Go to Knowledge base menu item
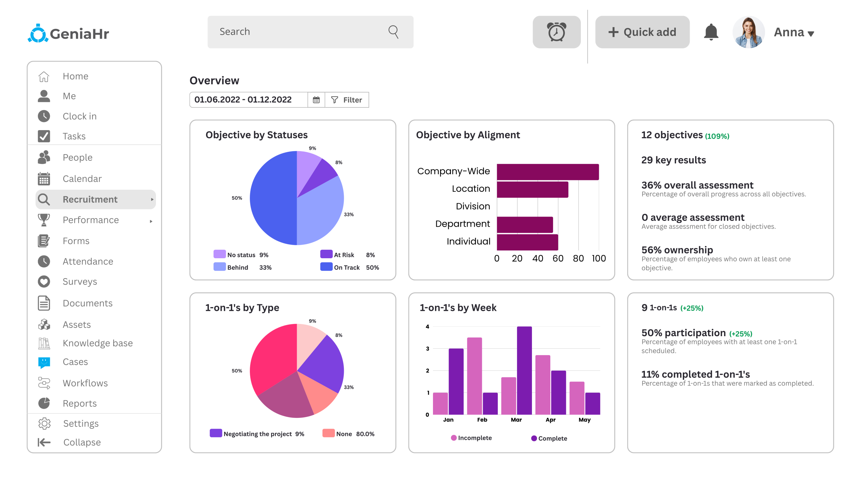 (98, 343)
